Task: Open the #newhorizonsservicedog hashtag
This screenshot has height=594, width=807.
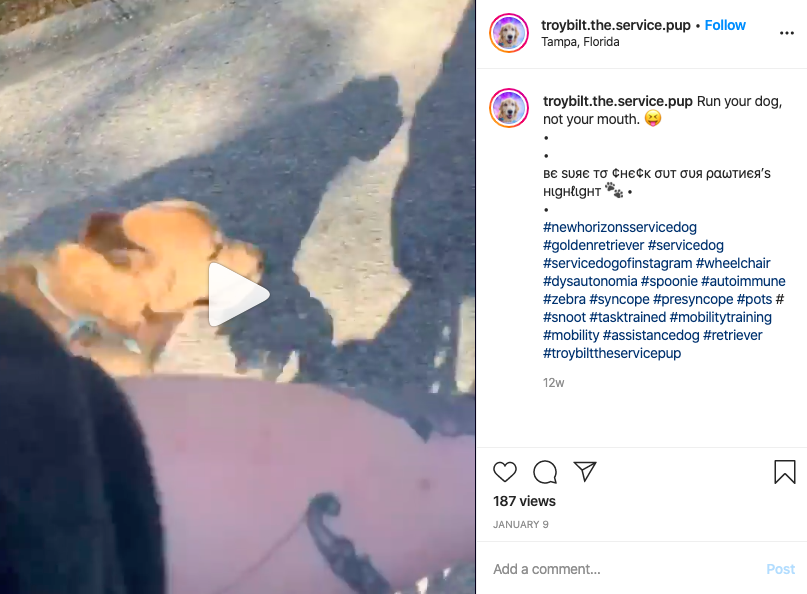Action: click(620, 228)
